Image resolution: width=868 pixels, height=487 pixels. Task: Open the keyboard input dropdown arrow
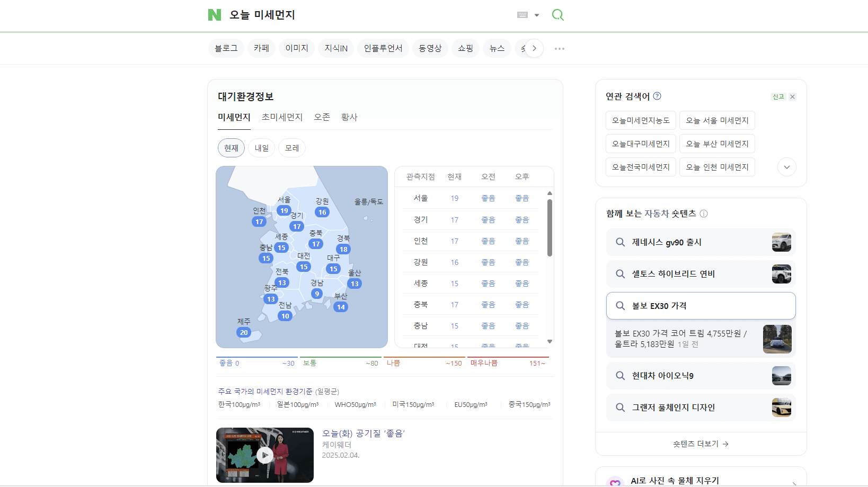pos(537,15)
